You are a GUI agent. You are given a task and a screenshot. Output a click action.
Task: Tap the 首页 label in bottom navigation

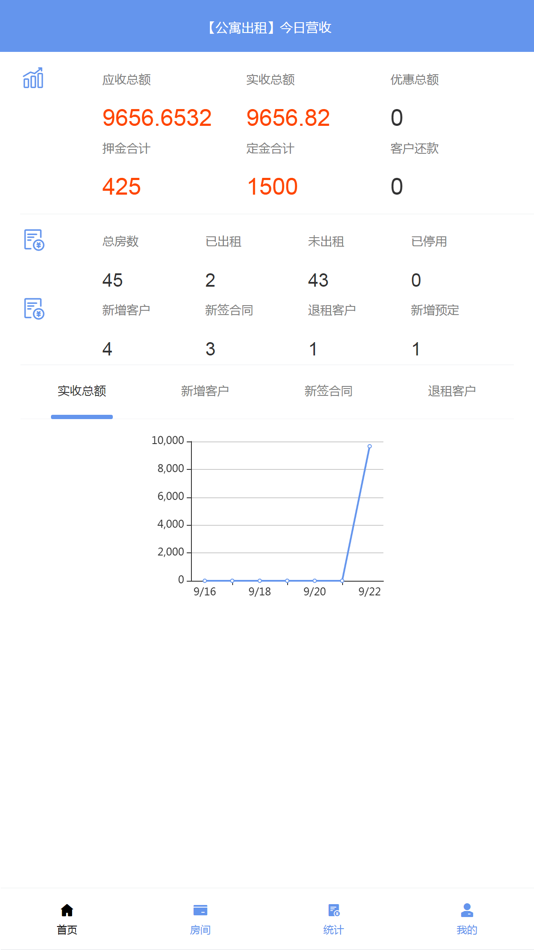[x=67, y=930]
